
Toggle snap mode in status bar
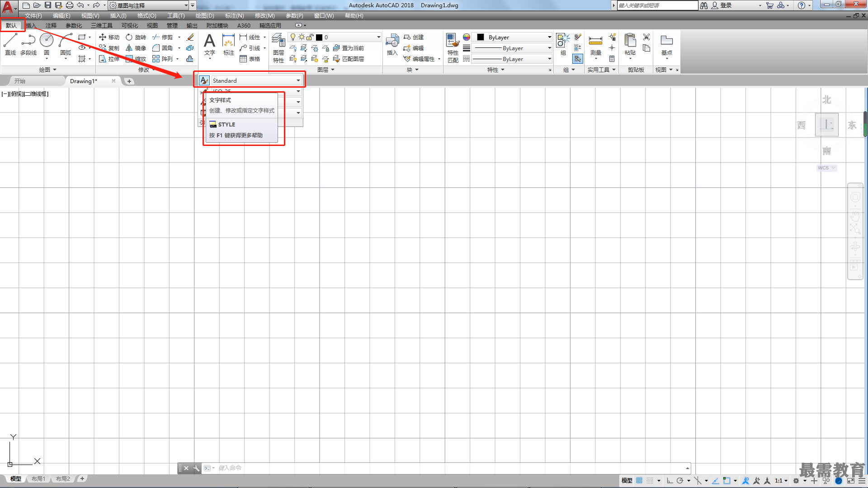650,481
